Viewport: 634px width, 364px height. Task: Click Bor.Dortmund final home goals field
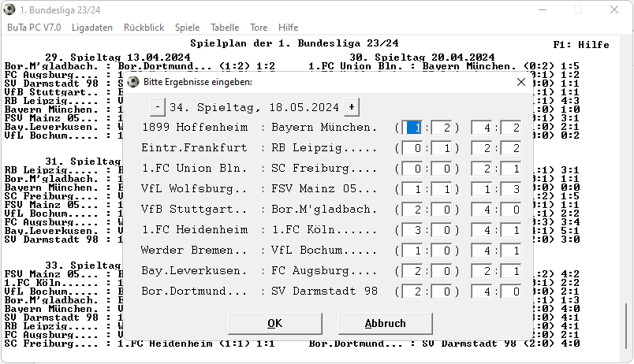tap(483, 292)
